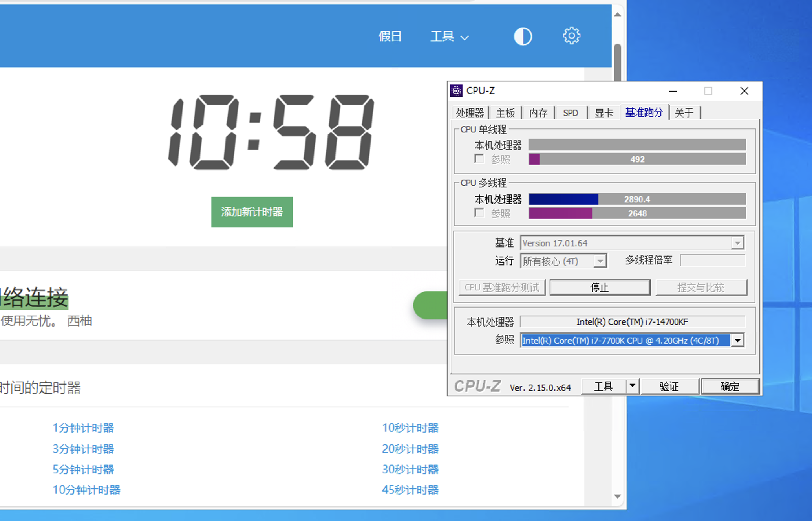Click the Ver. 2.15.0.x64 version text
Image resolution: width=812 pixels, height=521 pixels.
[540, 388]
